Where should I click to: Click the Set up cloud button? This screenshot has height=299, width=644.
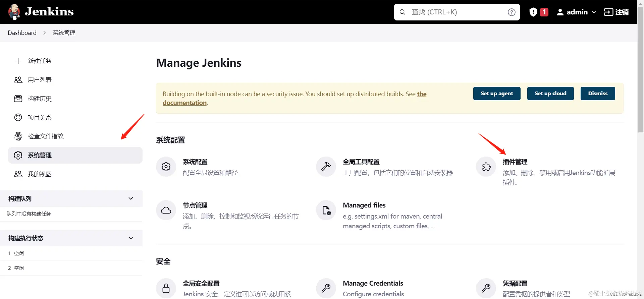tap(550, 94)
